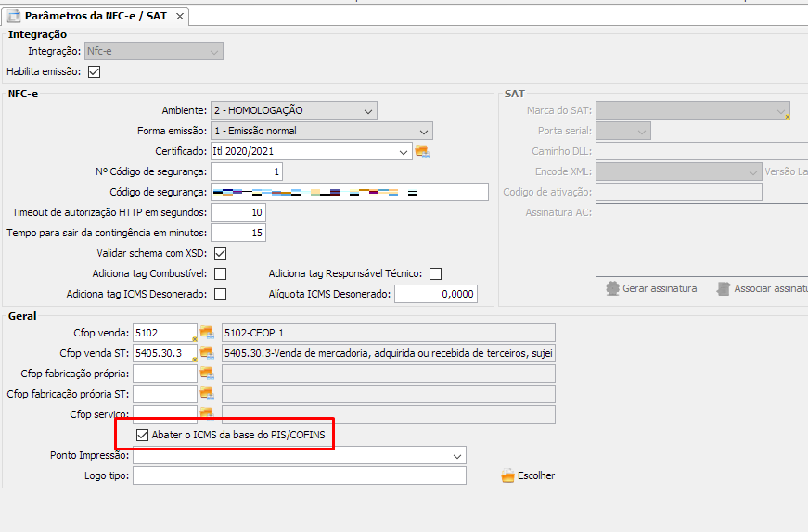Click the Logo tipo input field
Viewport: 808px width, 532px height.
(x=299, y=475)
